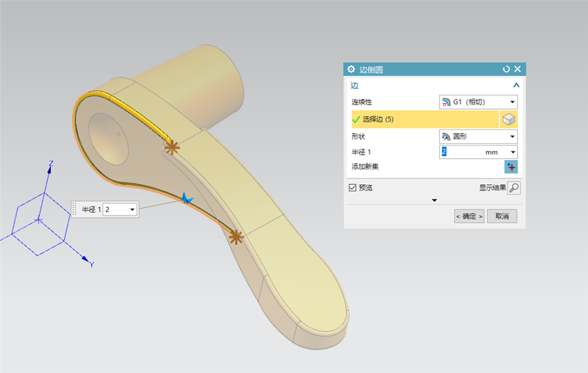The width and height of the screenshot is (588, 373).
Task: Grab the floating 半径 1 box grip handle
Action: point(74,209)
